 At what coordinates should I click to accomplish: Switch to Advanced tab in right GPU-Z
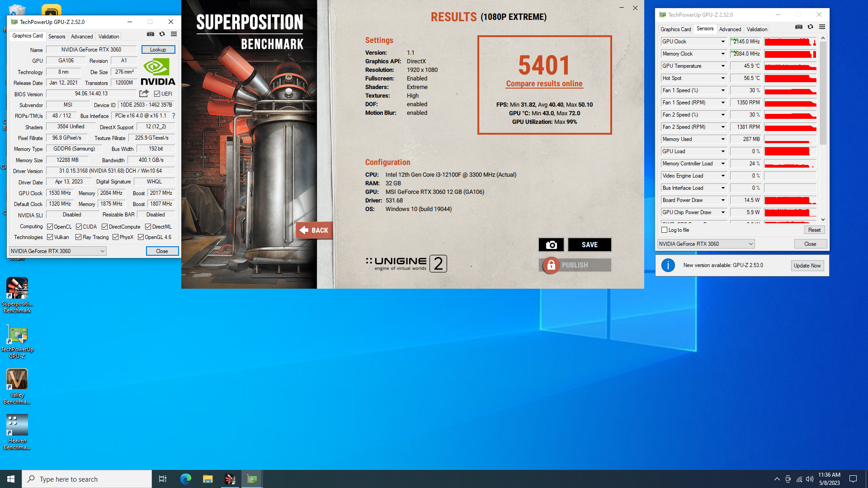click(730, 29)
